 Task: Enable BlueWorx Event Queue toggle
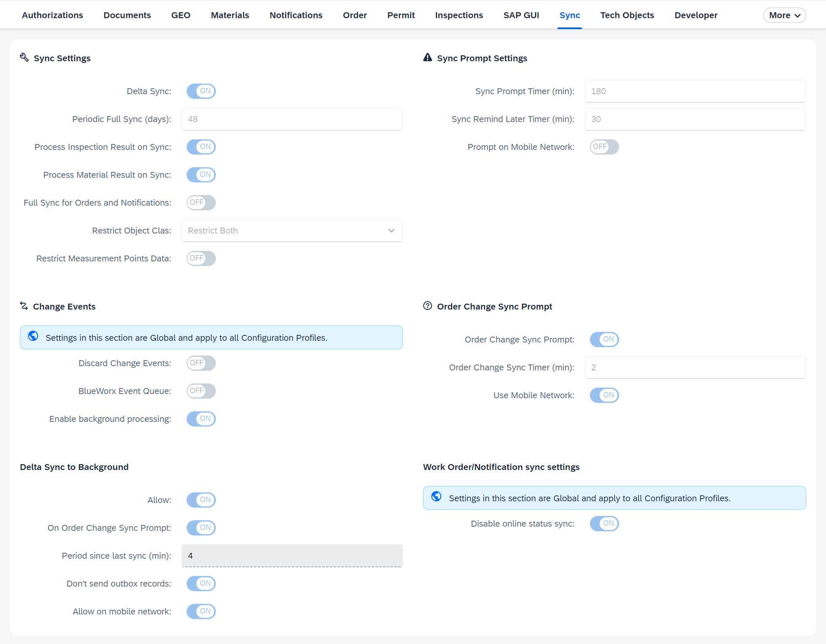click(201, 391)
